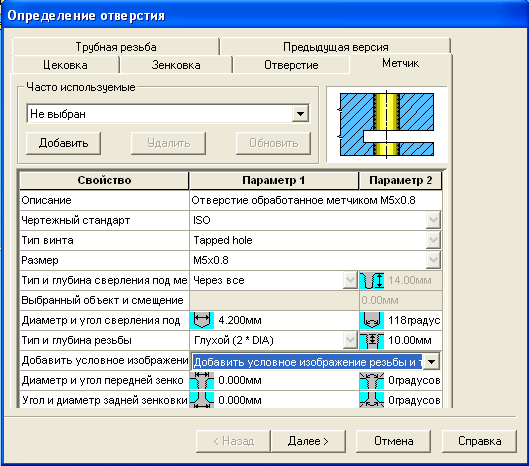This screenshot has width=529, height=466.
Task: Open the Через все drilling type dropdown arrow
Action: click(350, 280)
